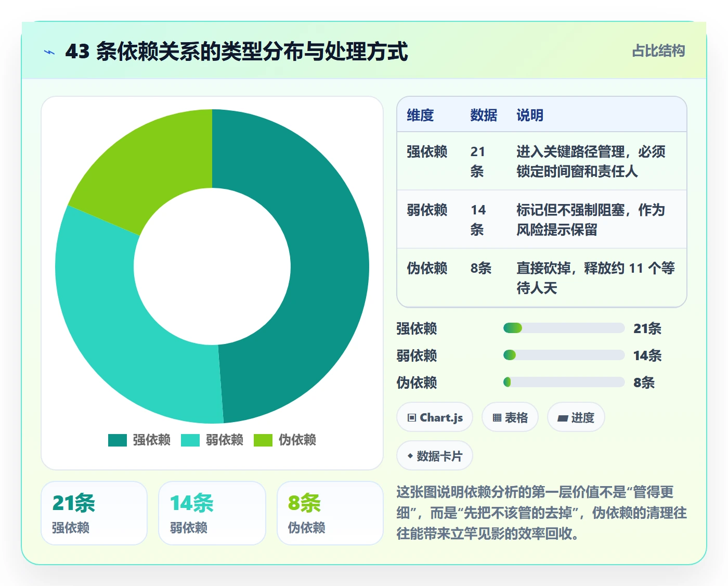Click the summary paragraph starting "这张图说明依赖分析"
This screenshot has width=728, height=586.
(x=541, y=513)
